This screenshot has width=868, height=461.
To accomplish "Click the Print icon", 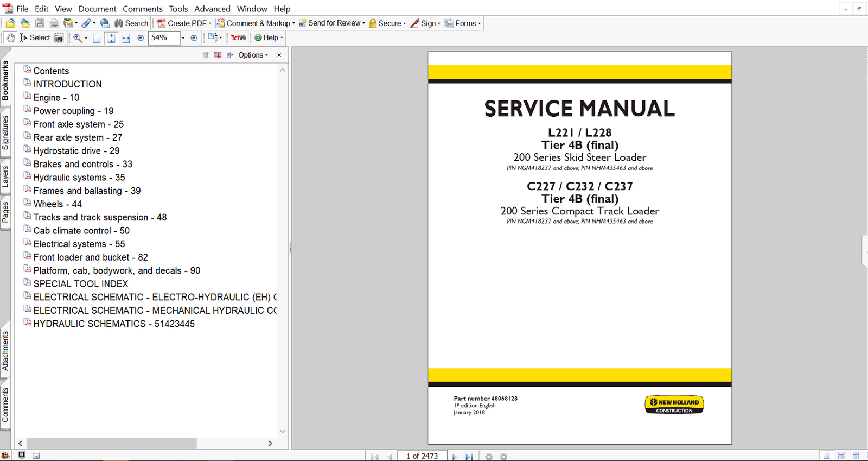I will [x=54, y=23].
